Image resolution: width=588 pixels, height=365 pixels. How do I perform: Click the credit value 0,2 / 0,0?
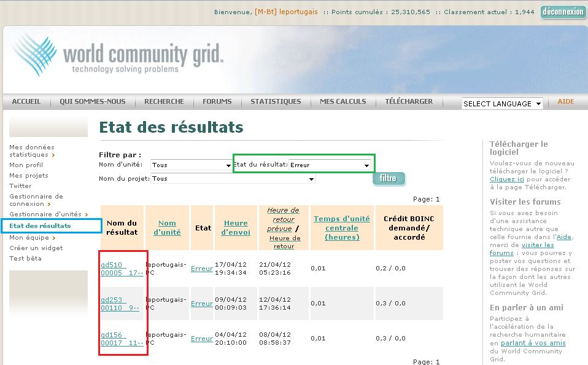pyautogui.click(x=391, y=269)
